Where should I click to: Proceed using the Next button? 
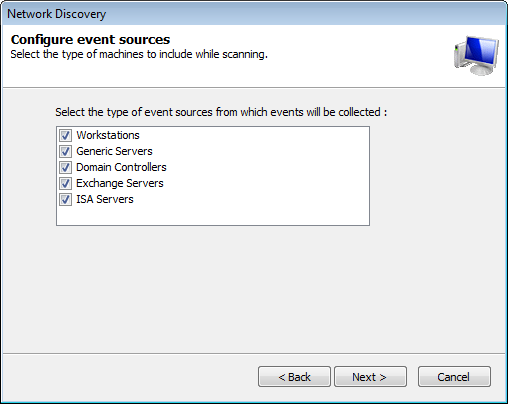370,377
